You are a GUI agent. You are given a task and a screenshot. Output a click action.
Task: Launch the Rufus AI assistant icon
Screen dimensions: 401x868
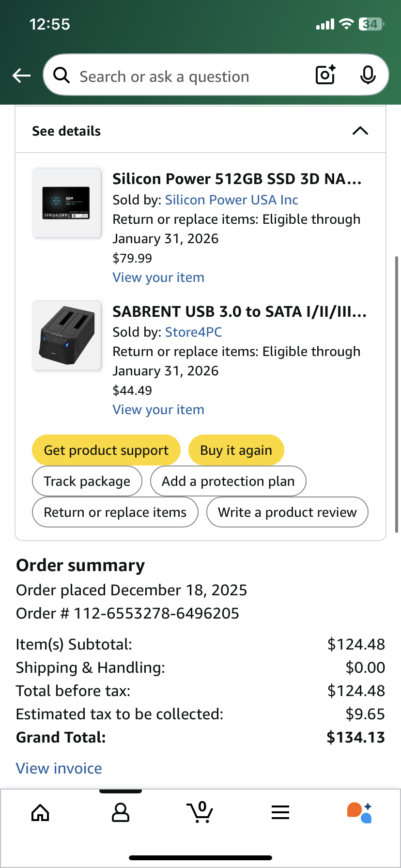359,812
